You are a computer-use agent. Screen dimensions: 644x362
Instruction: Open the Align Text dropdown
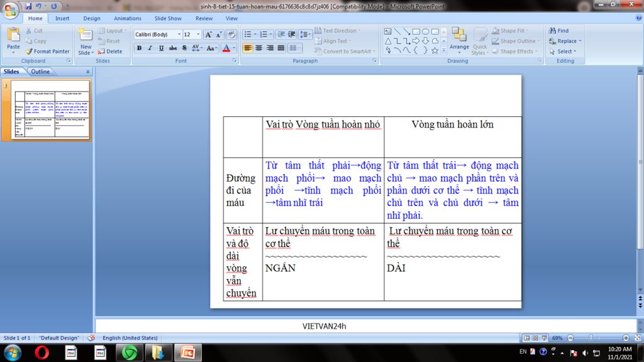click(x=333, y=41)
